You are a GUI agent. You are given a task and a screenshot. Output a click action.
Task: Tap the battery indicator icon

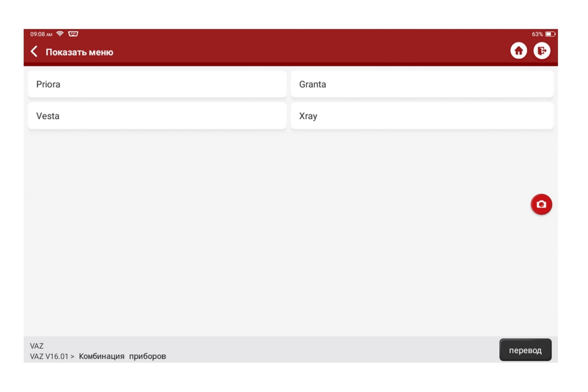550,34
